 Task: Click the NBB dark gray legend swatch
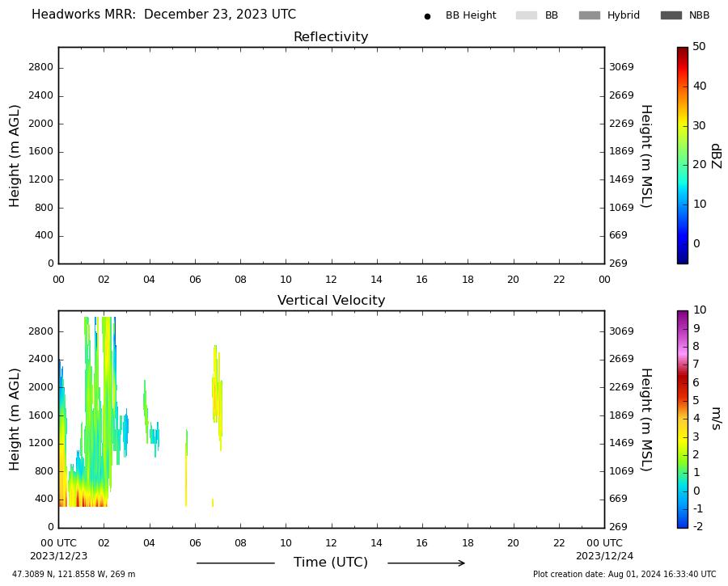coord(671,15)
